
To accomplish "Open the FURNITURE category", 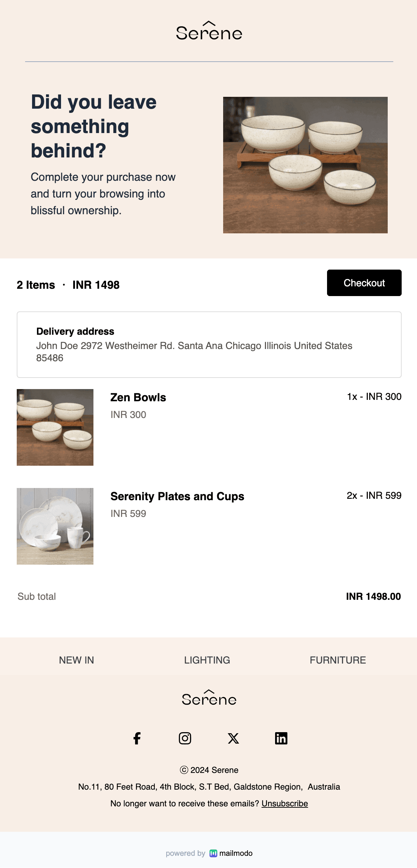I will [338, 660].
